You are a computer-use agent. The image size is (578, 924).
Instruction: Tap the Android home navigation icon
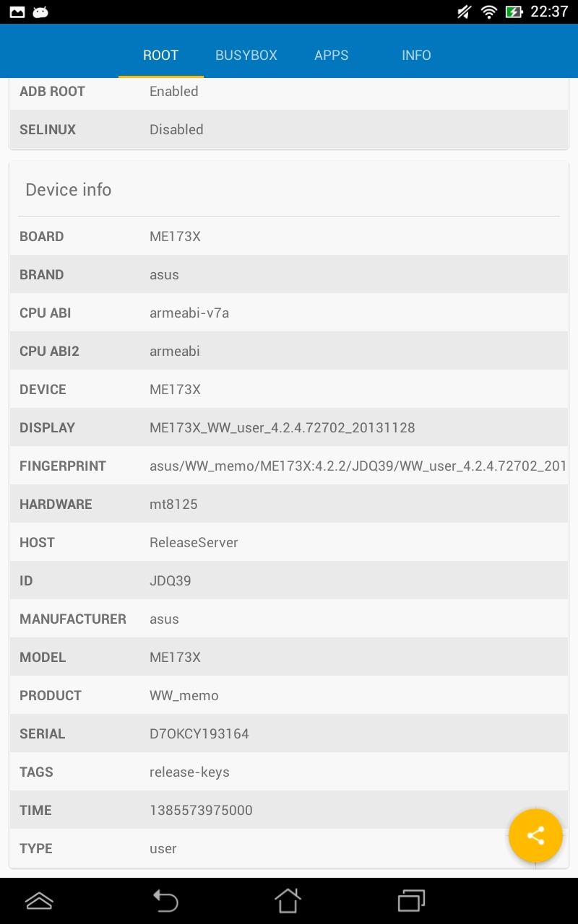click(288, 901)
